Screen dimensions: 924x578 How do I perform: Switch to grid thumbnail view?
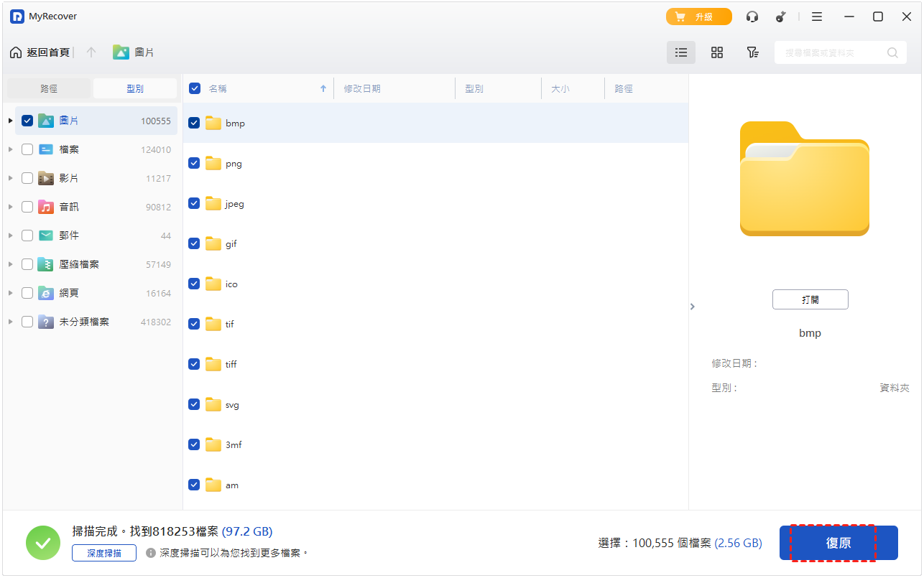(x=716, y=52)
